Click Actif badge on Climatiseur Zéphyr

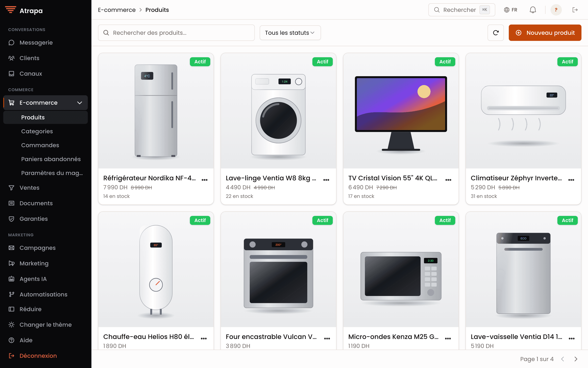point(567,62)
